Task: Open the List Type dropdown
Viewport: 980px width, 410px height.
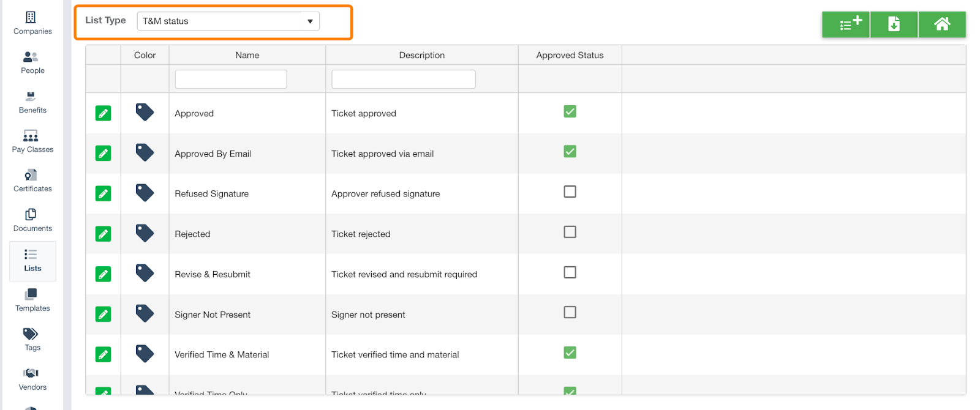Action: point(228,21)
